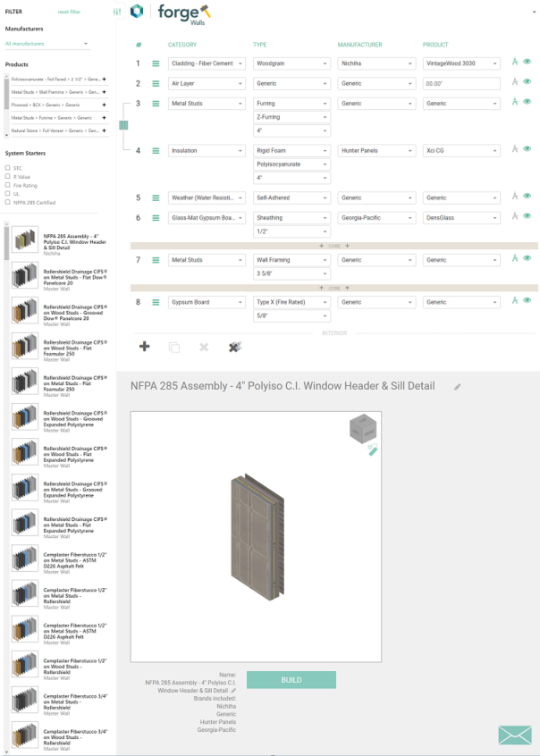Toggle visibility of DensGlass layer 6
This screenshot has height=756, width=540.
point(527,216)
